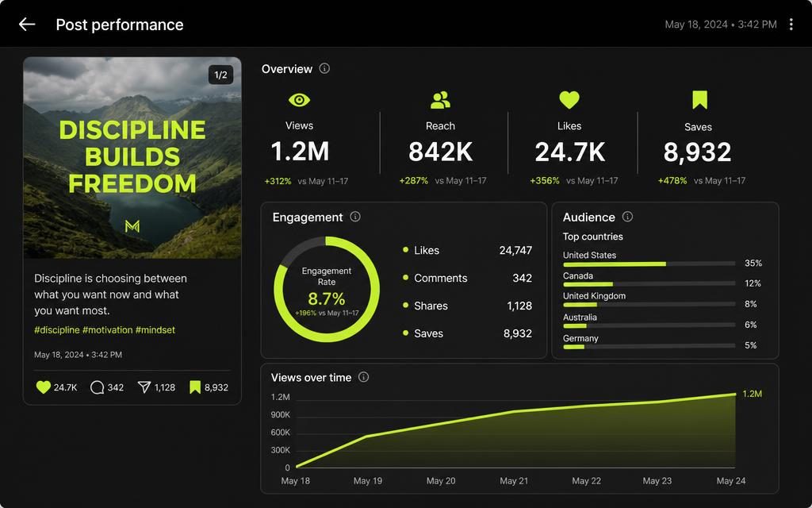Click the 900K y-axis label
The height and width of the screenshot is (508, 812).
(280, 414)
